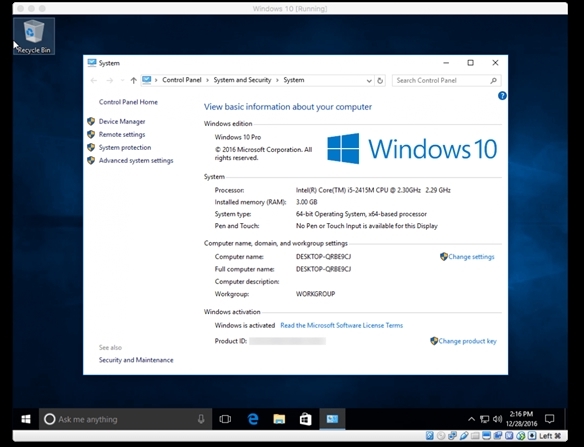Click System and Security in the breadcrumb
This screenshot has height=447, width=584.
click(x=242, y=80)
